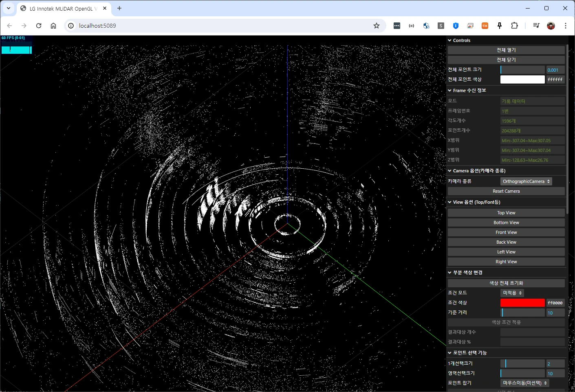Screen dimensions: 575x392
Task: Open the tab search dropdown arrow
Action: [9, 8]
